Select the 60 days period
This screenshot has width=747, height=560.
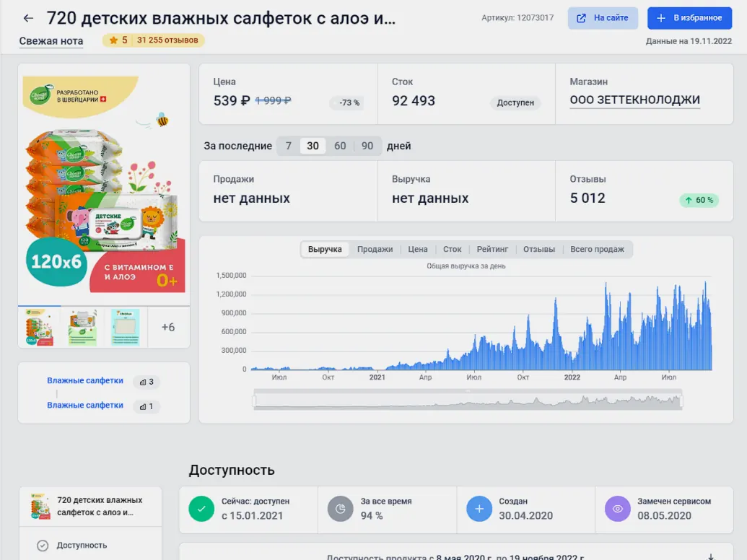coord(340,146)
